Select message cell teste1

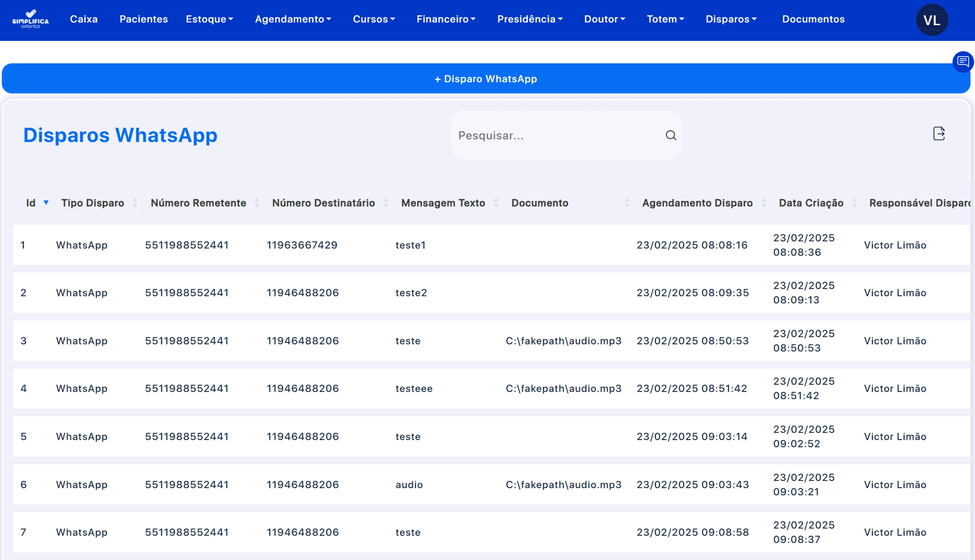point(410,245)
